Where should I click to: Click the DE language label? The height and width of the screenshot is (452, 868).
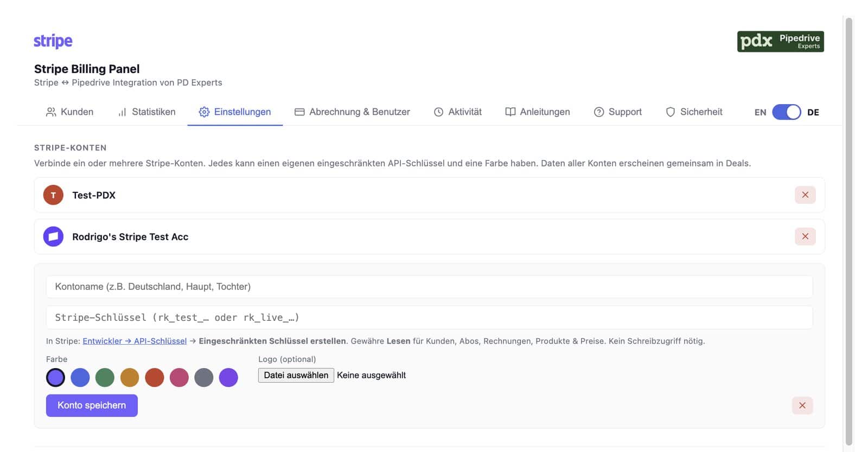coord(813,112)
